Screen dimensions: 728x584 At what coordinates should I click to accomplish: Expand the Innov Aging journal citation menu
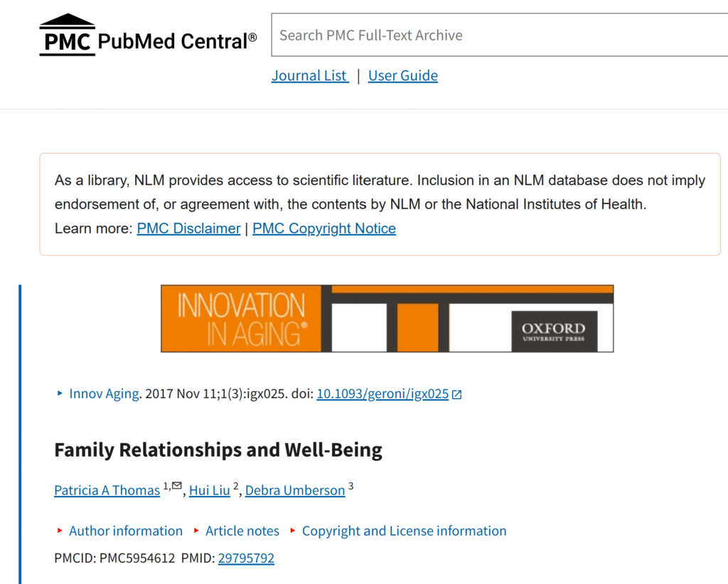pos(104,393)
